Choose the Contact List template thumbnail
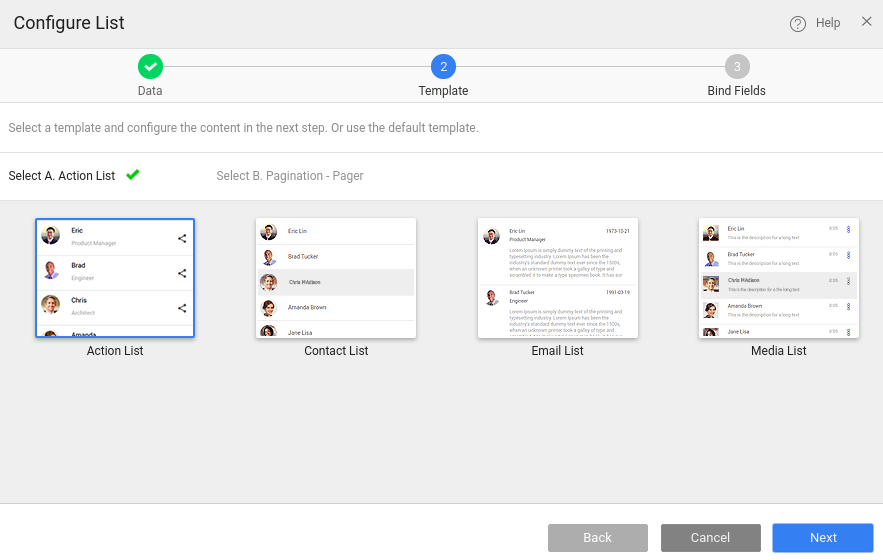883x560 pixels. click(336, 278)
